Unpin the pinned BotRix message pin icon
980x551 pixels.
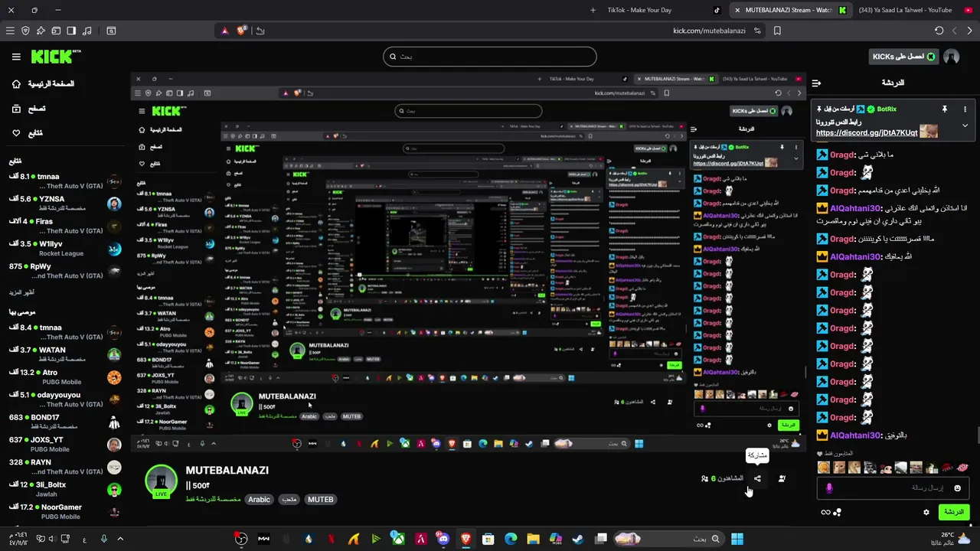click(944, 109)
